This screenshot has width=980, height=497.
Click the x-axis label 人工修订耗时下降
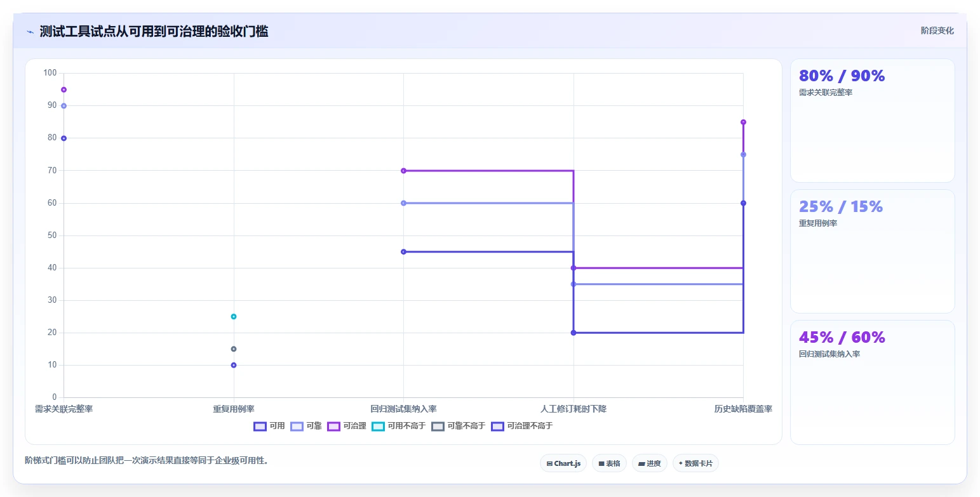[x=574, y=409]
